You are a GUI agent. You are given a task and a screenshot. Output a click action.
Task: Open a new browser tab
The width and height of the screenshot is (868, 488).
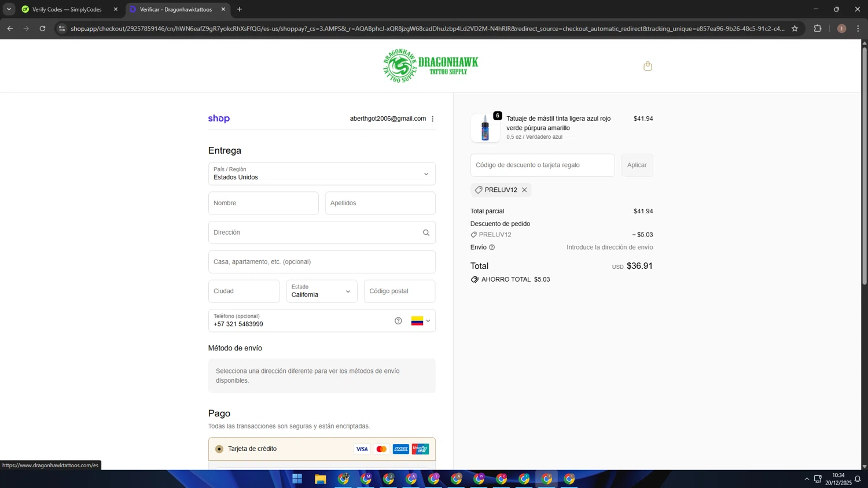pyautogui.click(x=240, y=9)
